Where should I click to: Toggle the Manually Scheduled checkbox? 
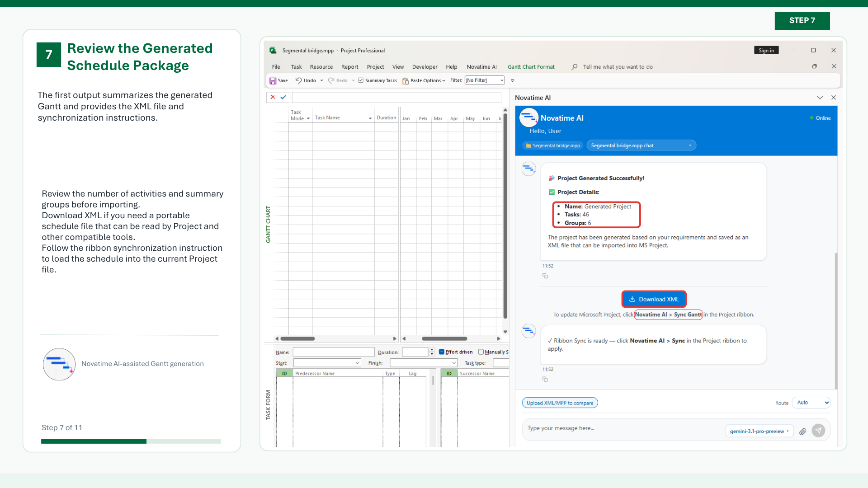click(481, 352)
